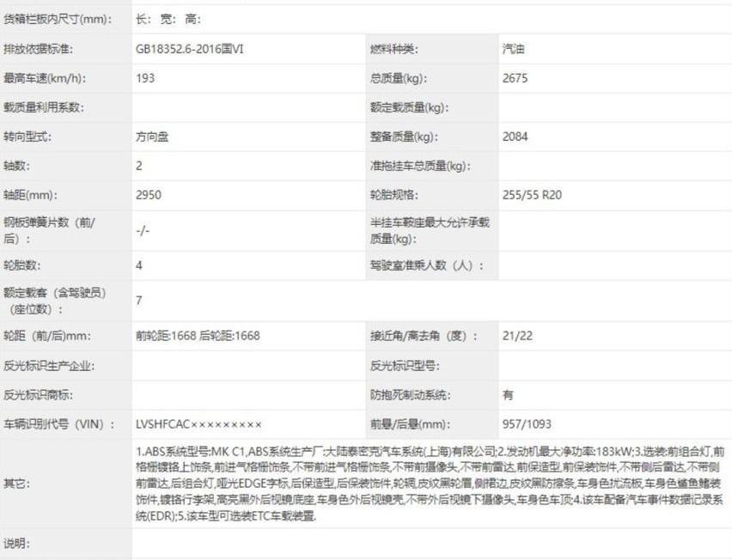Click the 整备质量(kg) label
This screenshot has width=732, height=560.
pos(405,137)
